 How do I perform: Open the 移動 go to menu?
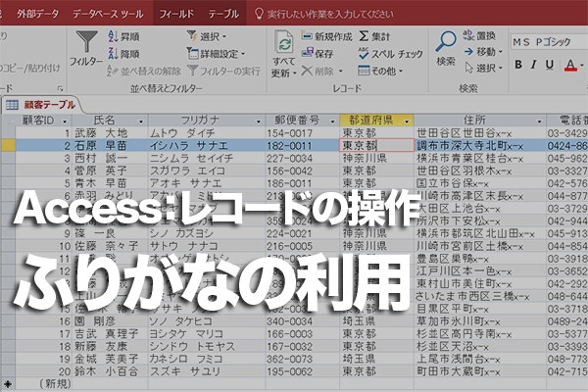coord(483,51)
